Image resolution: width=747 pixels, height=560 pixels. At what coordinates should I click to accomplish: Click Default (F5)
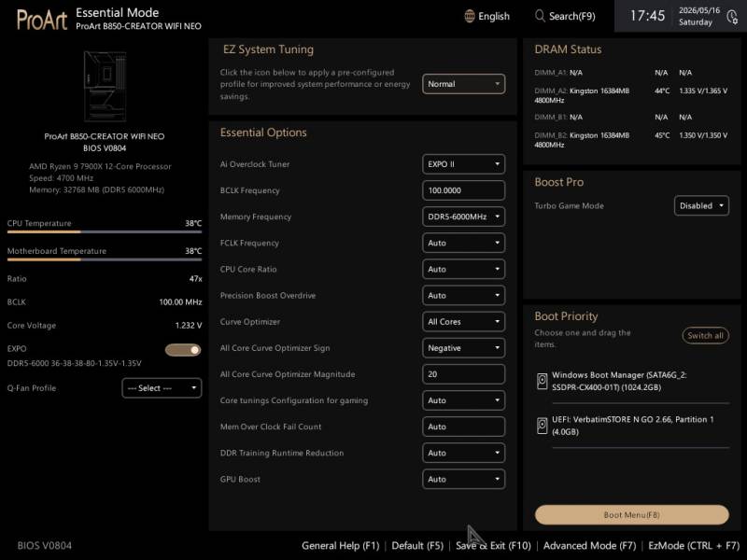[417, 546]
